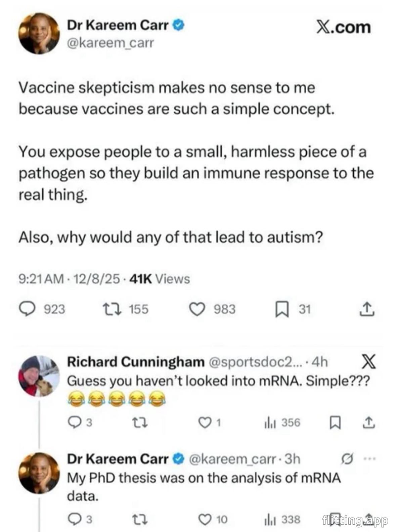The width and height of the screenshot is (396, 532).
Task: Open Richard Cunningham's profile name
Action: [x=136, y=362]
